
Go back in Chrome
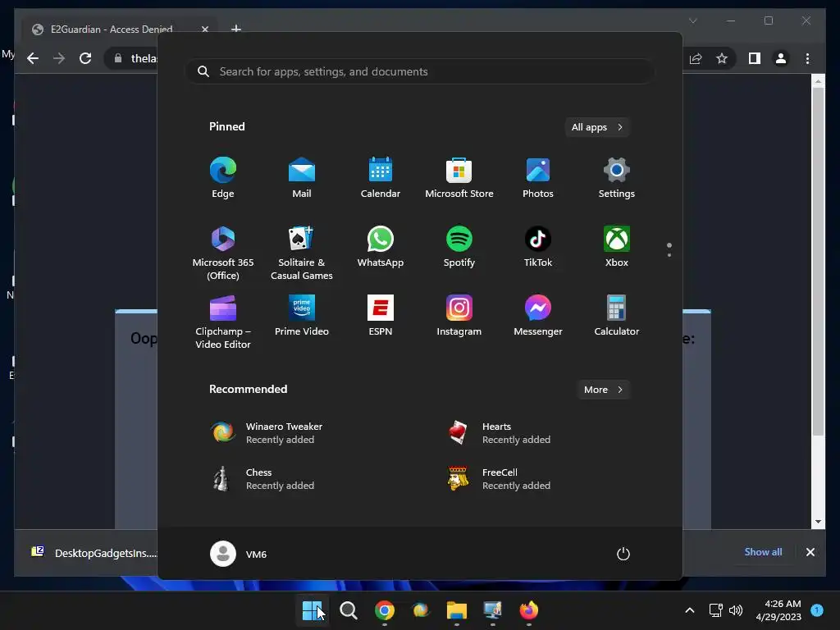tap(33, 58)
